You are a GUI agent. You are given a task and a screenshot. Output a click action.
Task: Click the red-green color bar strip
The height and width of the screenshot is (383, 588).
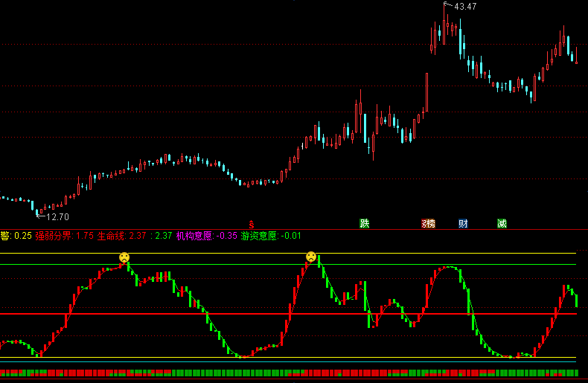(x=289, y=373)
